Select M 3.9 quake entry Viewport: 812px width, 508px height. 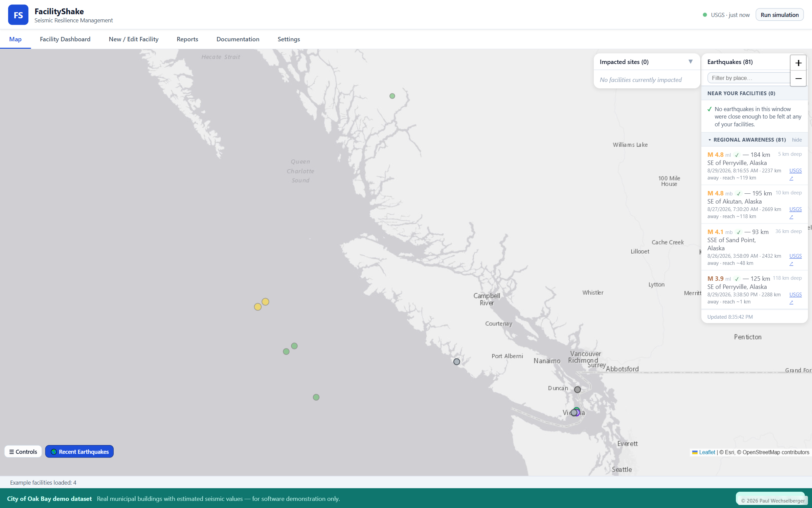[754, 290]
